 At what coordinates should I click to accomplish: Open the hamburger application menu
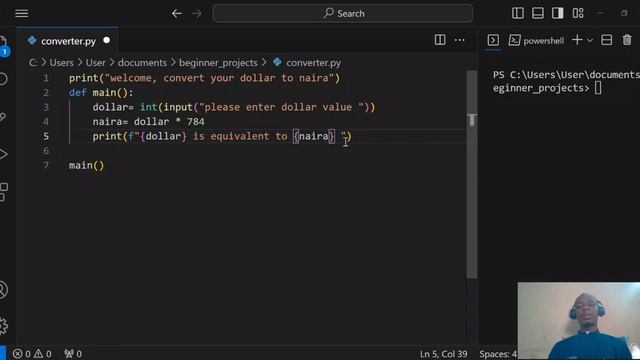[22, 13]
